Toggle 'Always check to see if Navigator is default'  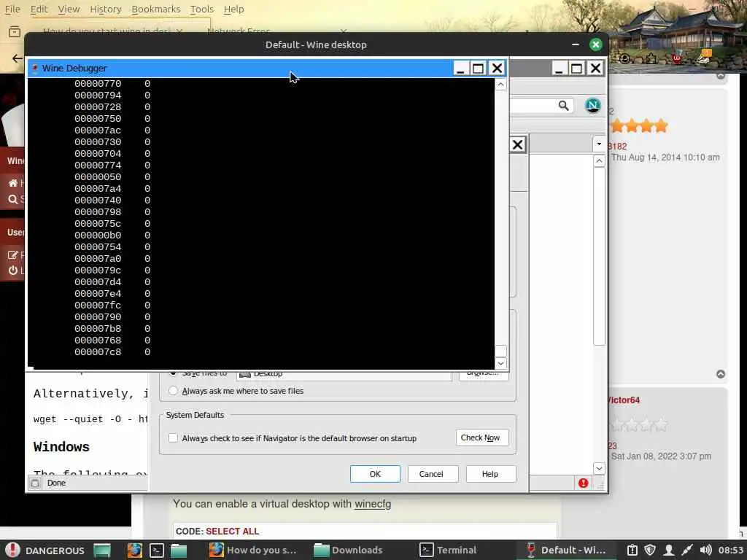coord(173,437)
